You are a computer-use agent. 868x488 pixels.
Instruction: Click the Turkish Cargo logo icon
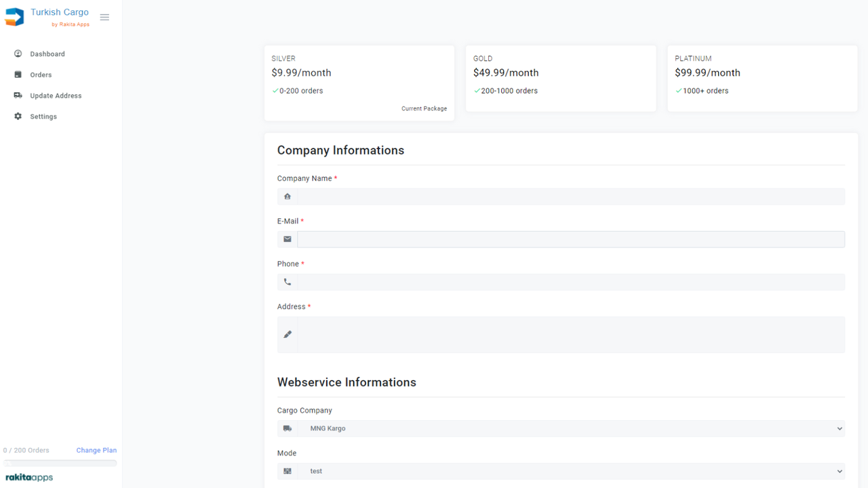pyautogui.click(x=14, y=17)
